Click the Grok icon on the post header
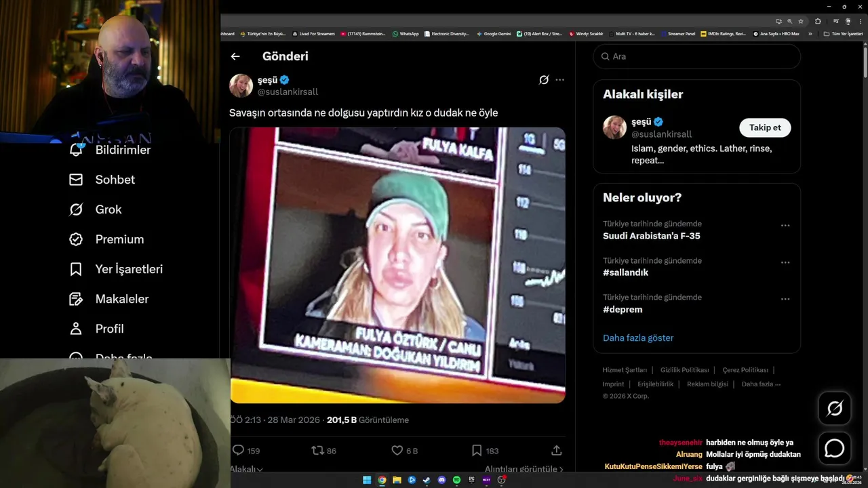Screen dimensions: 868x488 pyautogui.click(x=544, y=80)
